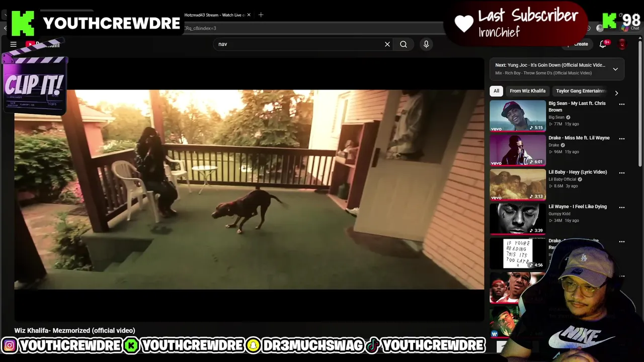Click the magnifier search button
The height and width of the screenshot is (362, 644).
coord(404,44)
